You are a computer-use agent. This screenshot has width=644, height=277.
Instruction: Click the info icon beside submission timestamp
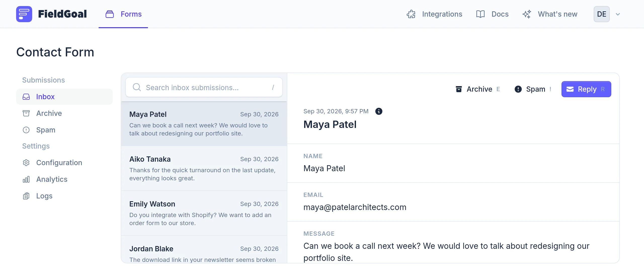[x=379, y=111]
